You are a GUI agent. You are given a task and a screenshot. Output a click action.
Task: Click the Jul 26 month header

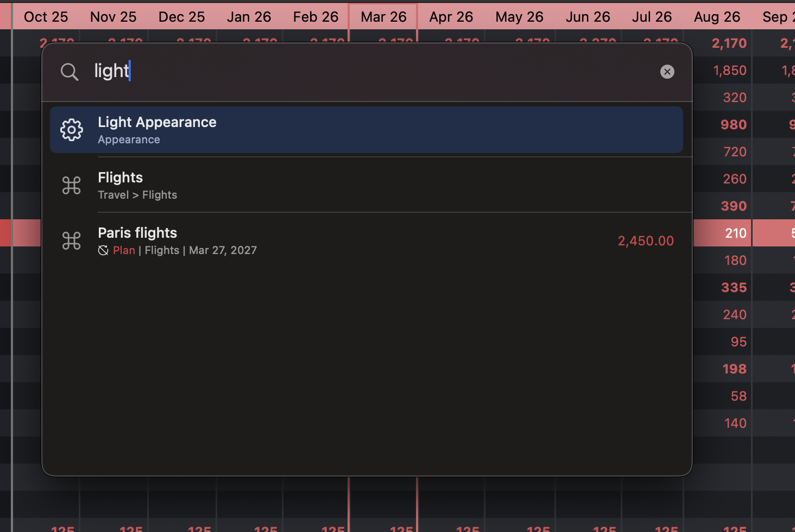(652, 17)
